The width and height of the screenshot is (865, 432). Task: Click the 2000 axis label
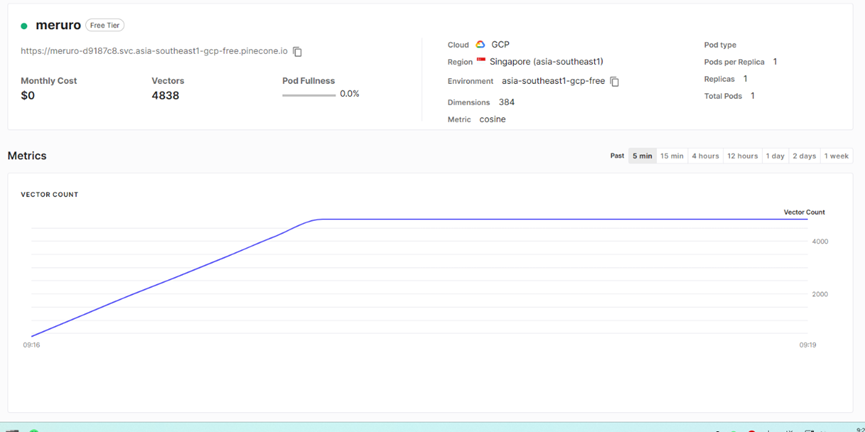820,294
